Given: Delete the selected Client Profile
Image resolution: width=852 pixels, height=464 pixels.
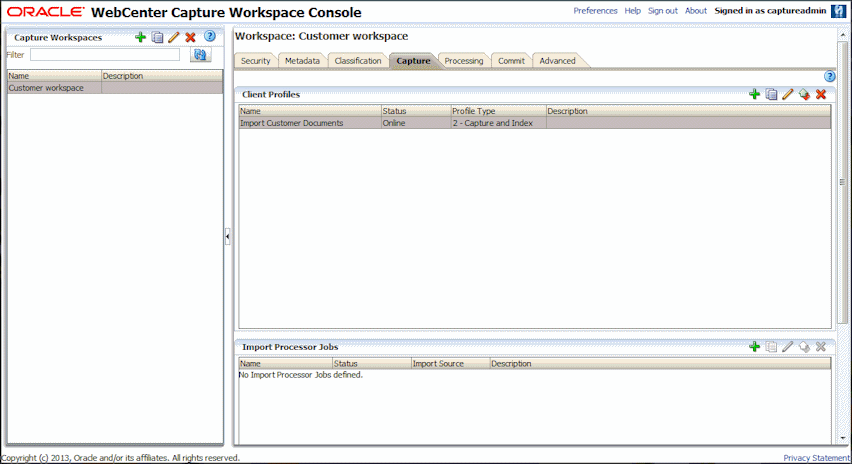Looking at the screenshot, I should pos(821,94).
